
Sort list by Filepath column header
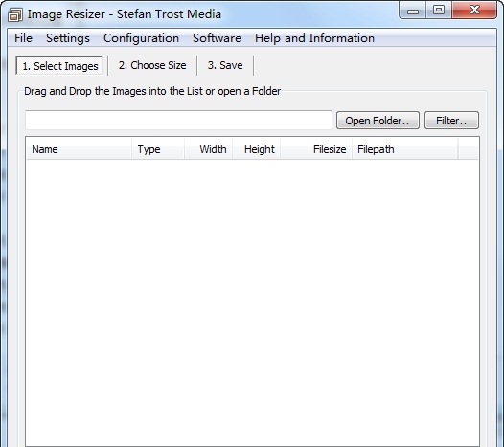[405, 149]
